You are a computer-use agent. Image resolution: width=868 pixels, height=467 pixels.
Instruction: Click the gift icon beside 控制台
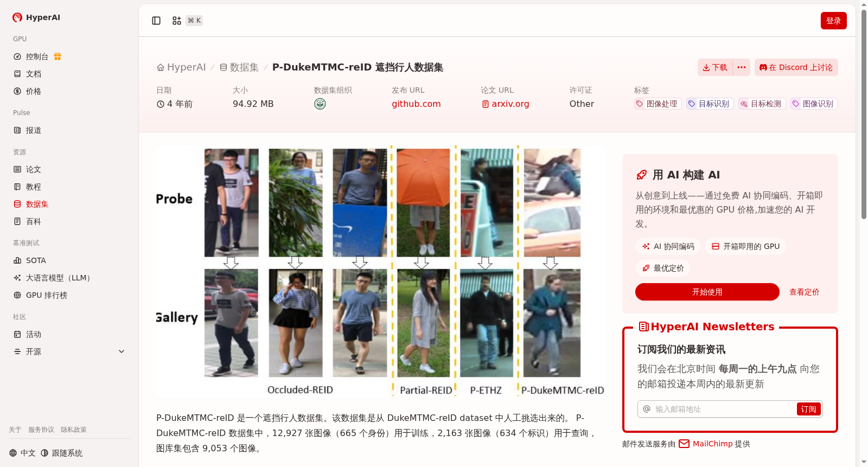click(x=58, y=56)
